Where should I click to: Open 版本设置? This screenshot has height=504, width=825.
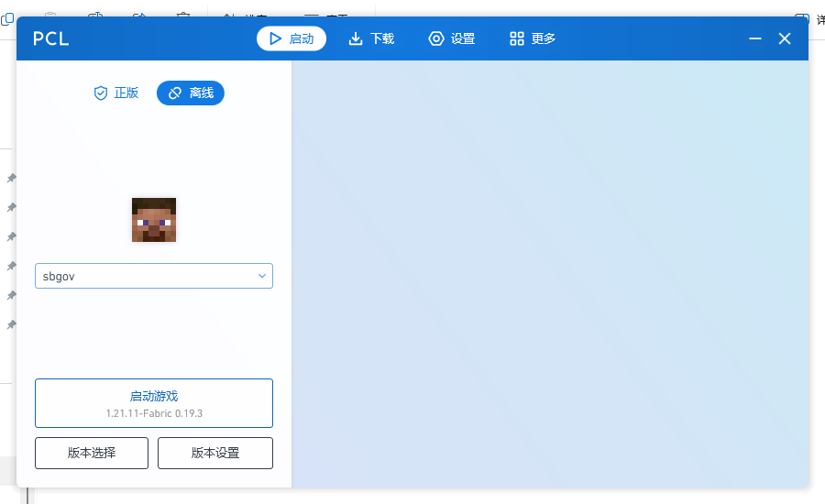click(x=215, y=453)
